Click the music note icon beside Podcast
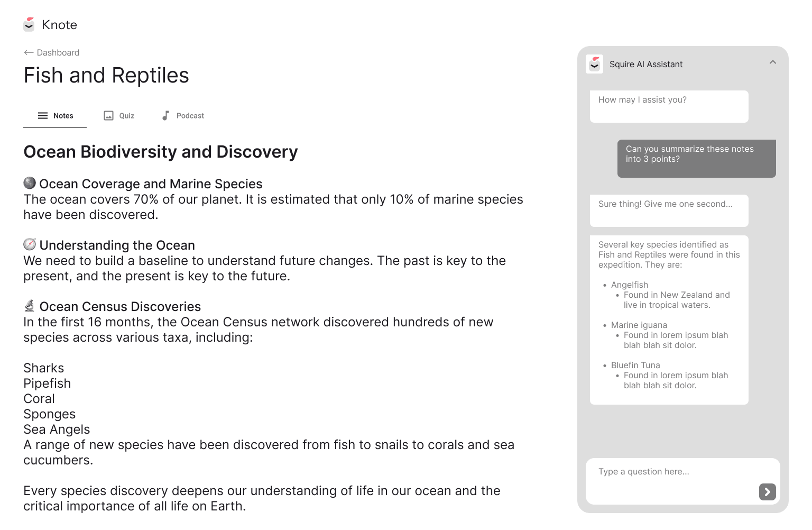812x530 pixels. [165, 115]
